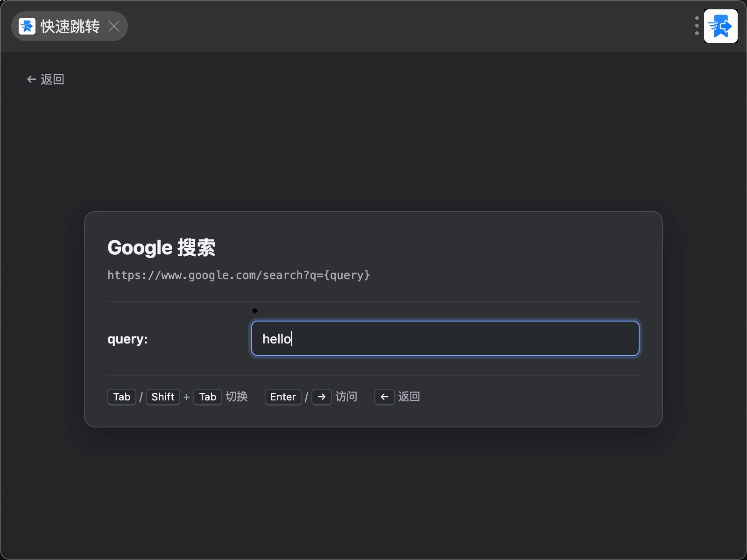Click the right arrow key hint

322,397
